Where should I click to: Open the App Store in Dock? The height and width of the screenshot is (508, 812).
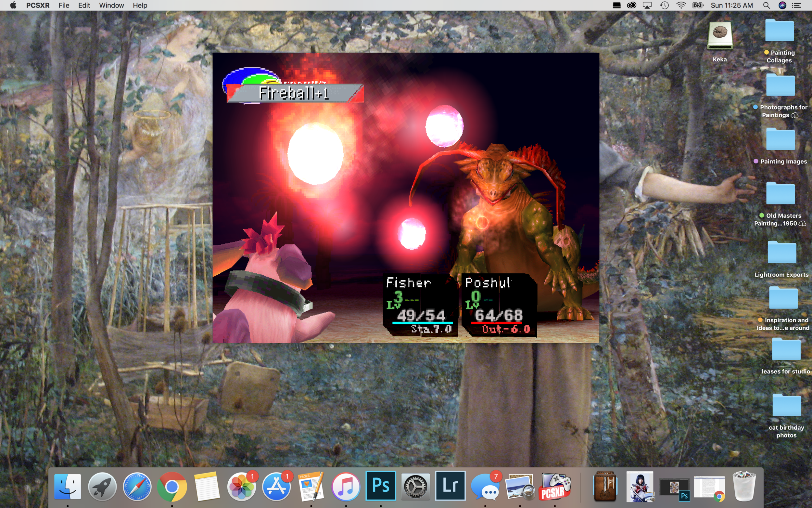tap(276, 487)
